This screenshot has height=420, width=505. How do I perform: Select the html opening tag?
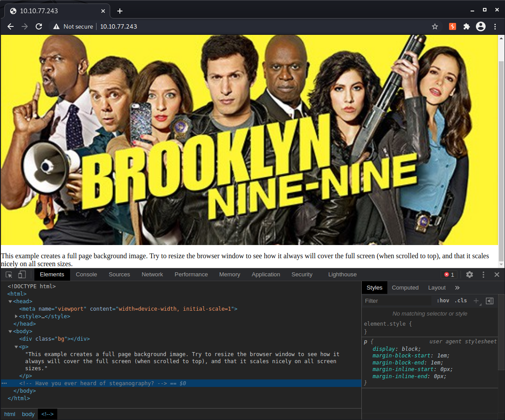(17, 294)
